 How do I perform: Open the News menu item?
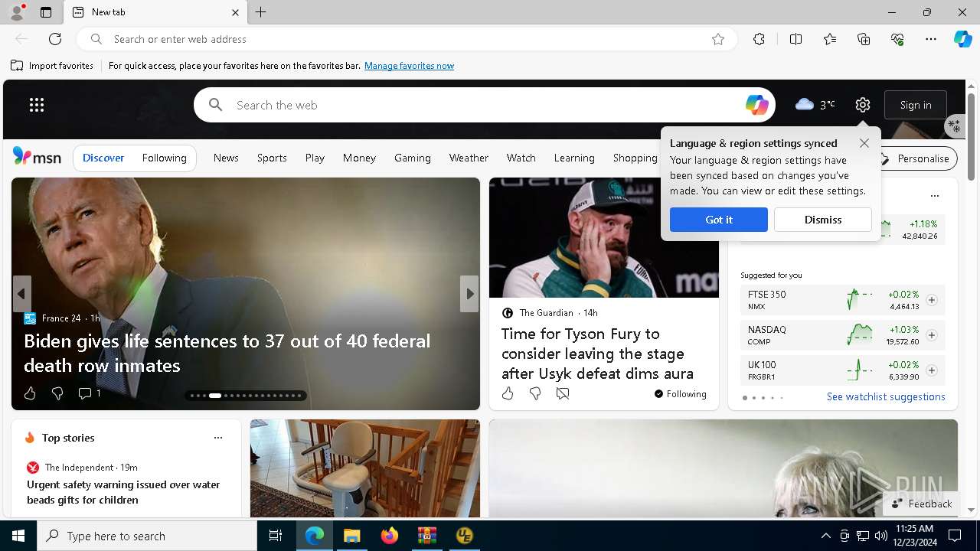(x=226, y=158)
